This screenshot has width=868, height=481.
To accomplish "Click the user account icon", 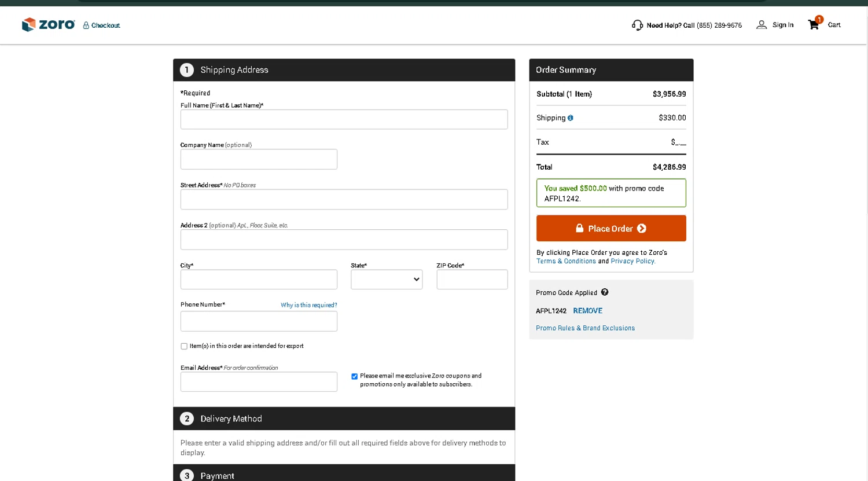I will point(762,25).
